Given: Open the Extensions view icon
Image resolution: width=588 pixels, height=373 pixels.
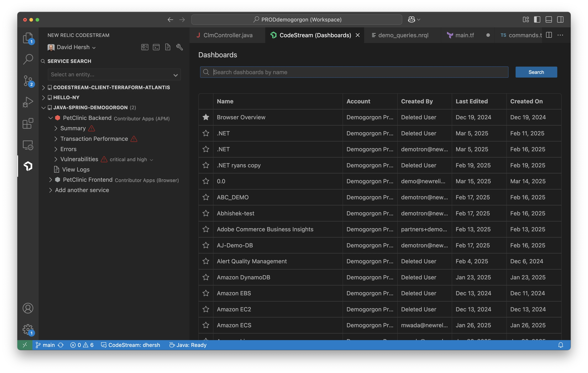Looking at the screenshot, I should coord(28,123).
